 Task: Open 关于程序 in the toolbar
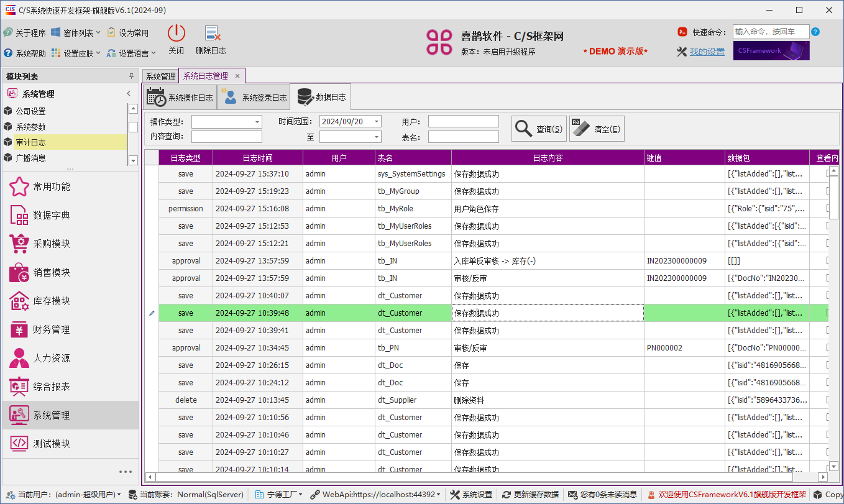coord(24,33)
